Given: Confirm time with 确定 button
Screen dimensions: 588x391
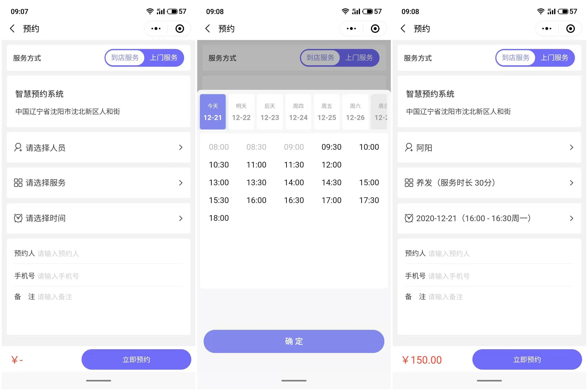Looking at the screenshot, I should coord(294,341).
